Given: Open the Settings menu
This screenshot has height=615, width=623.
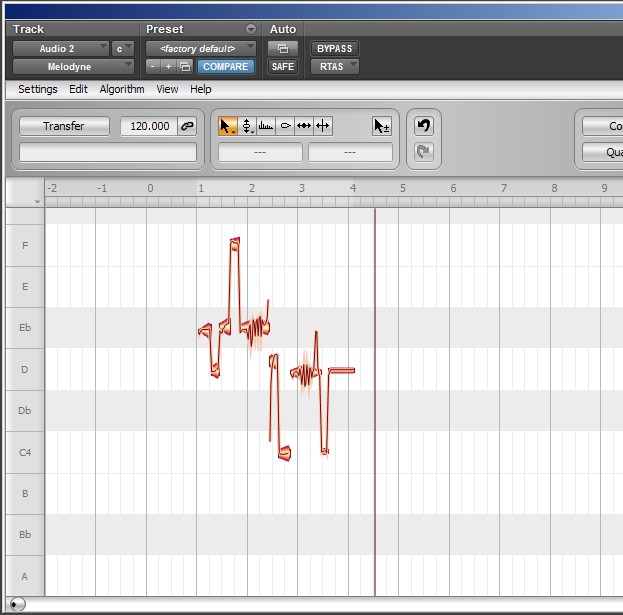Looking at the screenshot, I should (x=38, y=89).
